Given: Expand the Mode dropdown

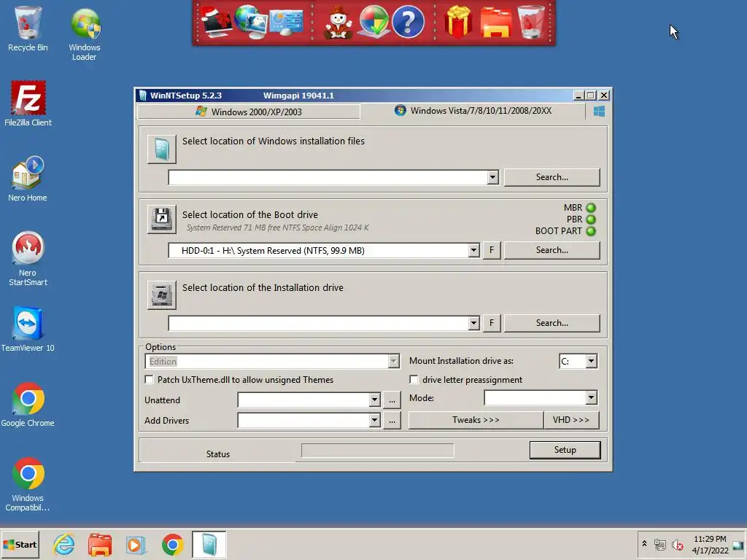Looking at the screenshot, I should 591,397.
